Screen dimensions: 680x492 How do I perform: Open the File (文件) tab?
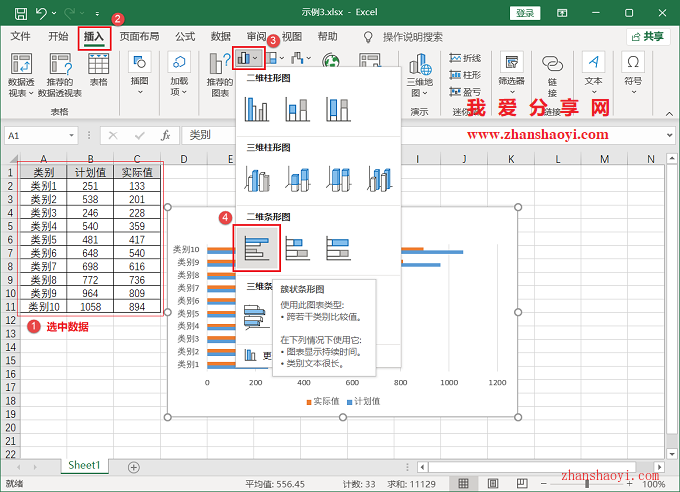[x=20, y=36]
